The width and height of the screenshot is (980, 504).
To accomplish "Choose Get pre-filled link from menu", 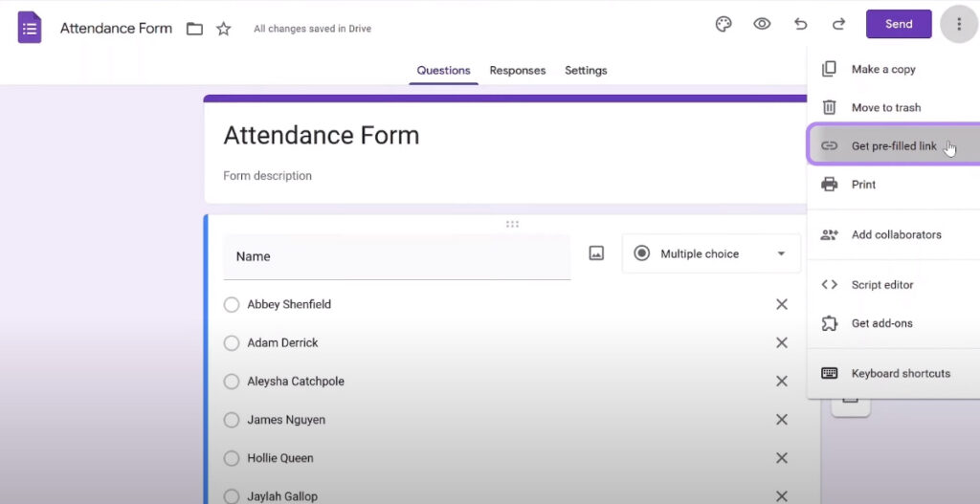I will point(894,145).
